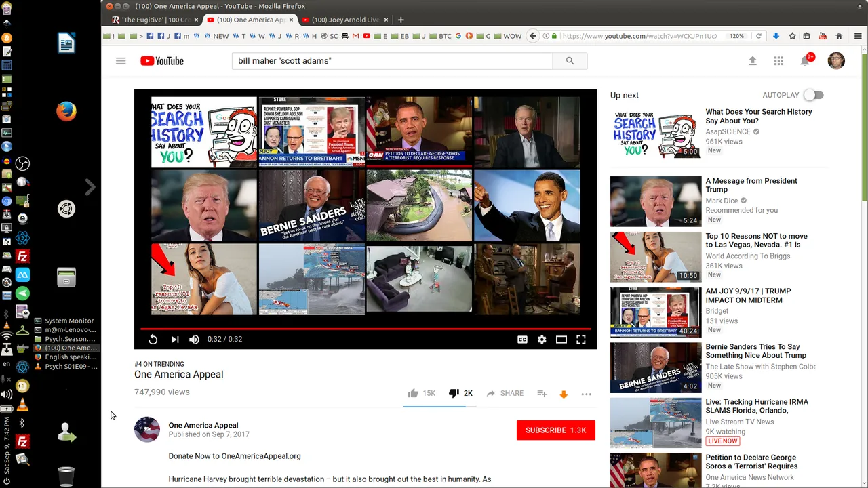Open the WOW bookmarks folder

508,36
